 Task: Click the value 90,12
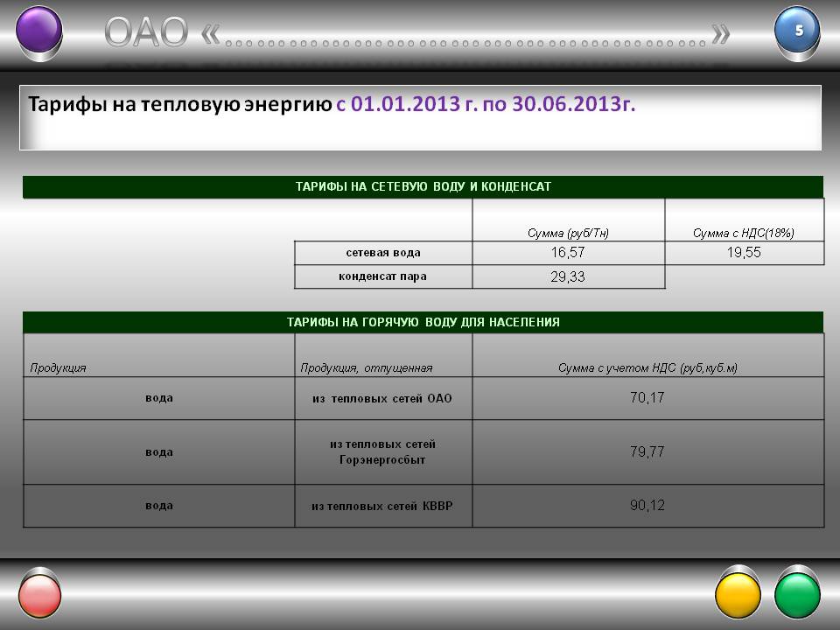[647, 505]
